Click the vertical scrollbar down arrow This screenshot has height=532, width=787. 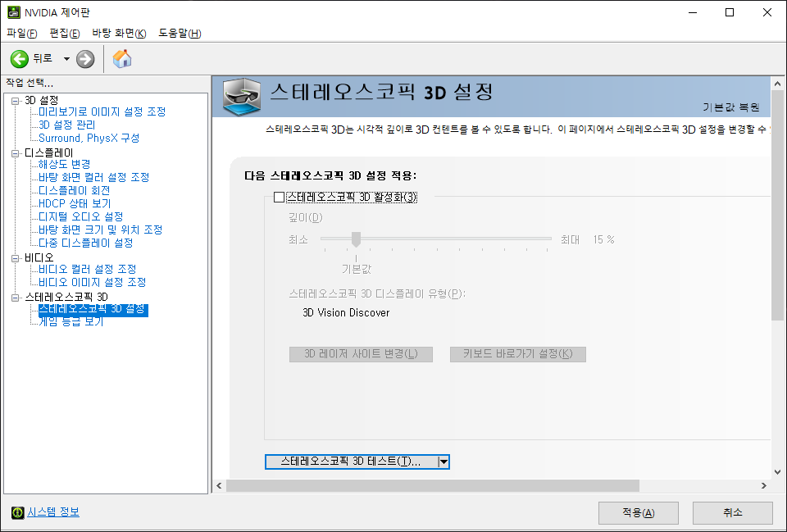[x=777, y=472]
